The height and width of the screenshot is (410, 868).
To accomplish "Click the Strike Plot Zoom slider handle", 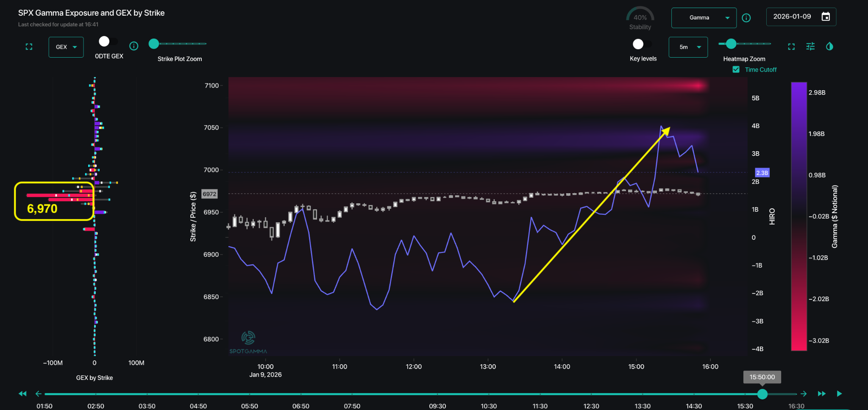I will pyautogui.click(x=154, y=44).
